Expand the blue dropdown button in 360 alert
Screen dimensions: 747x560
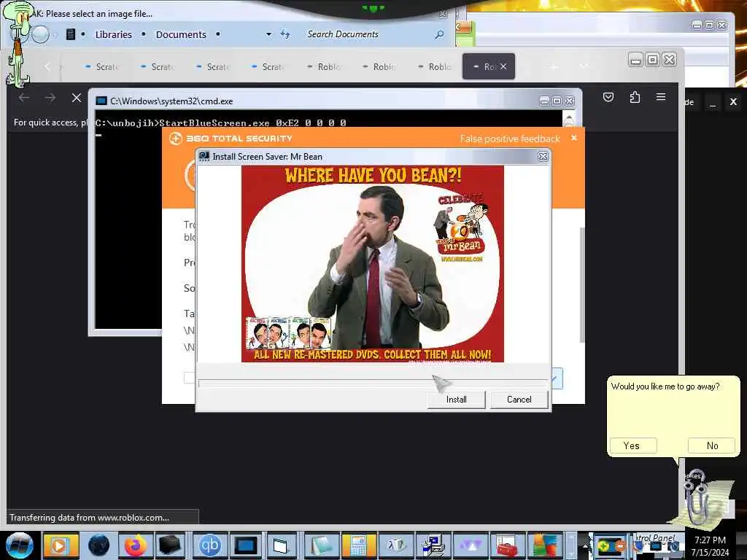[557, 378]
